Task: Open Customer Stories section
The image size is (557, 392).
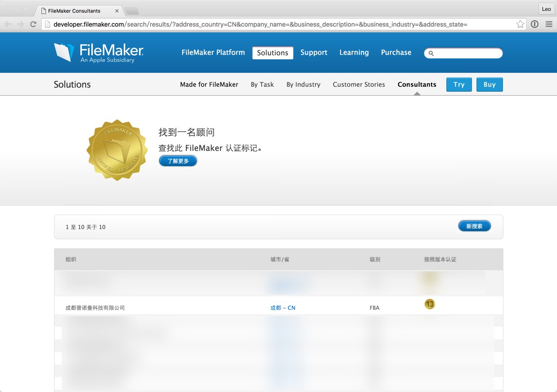Action: 359,84
